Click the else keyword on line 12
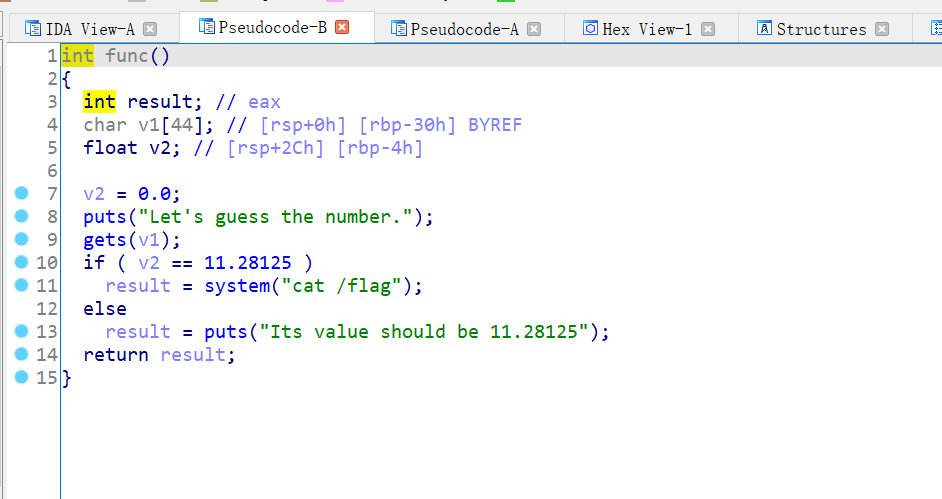 click(105, 309)
